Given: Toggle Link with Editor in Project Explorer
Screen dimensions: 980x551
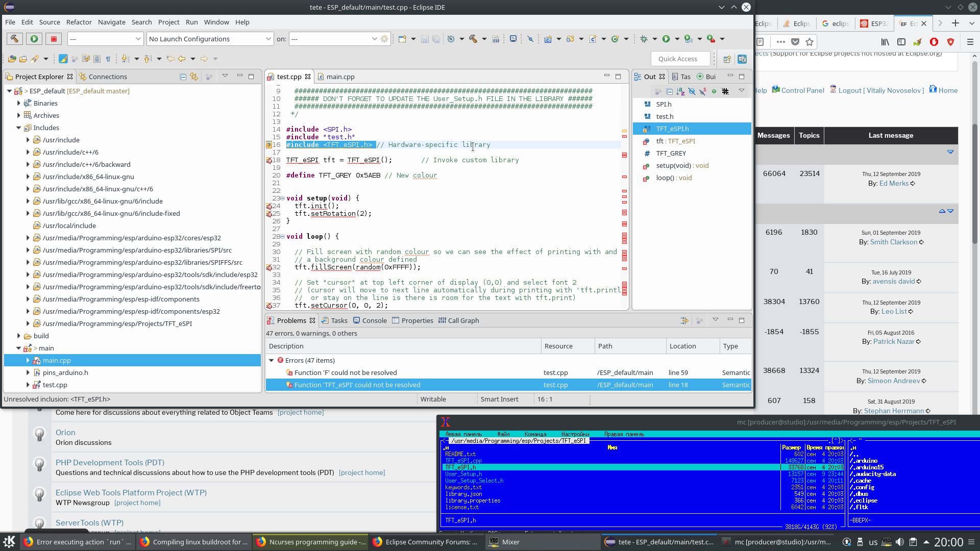Looking at the screenshot, I should tap(194, 77).
